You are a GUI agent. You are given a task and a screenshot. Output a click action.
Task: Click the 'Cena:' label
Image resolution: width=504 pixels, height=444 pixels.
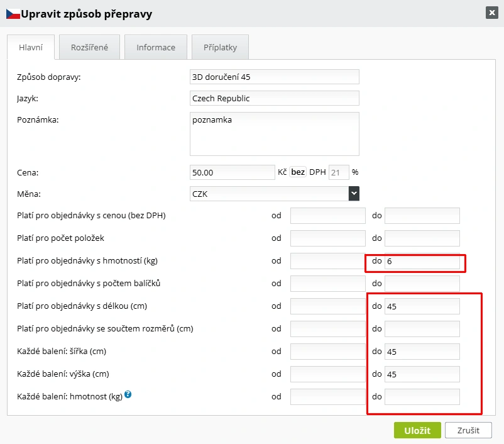(x=28, y=173)
